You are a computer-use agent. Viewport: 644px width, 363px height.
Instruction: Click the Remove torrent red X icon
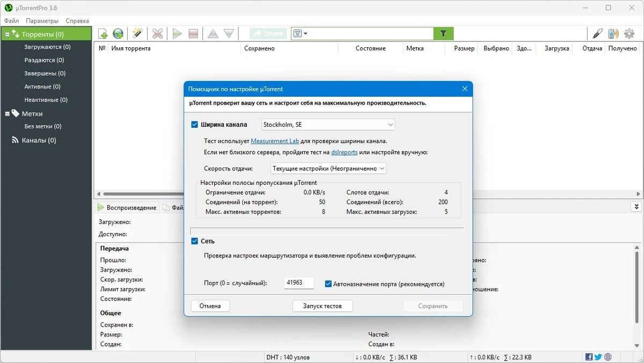[157, 34]
